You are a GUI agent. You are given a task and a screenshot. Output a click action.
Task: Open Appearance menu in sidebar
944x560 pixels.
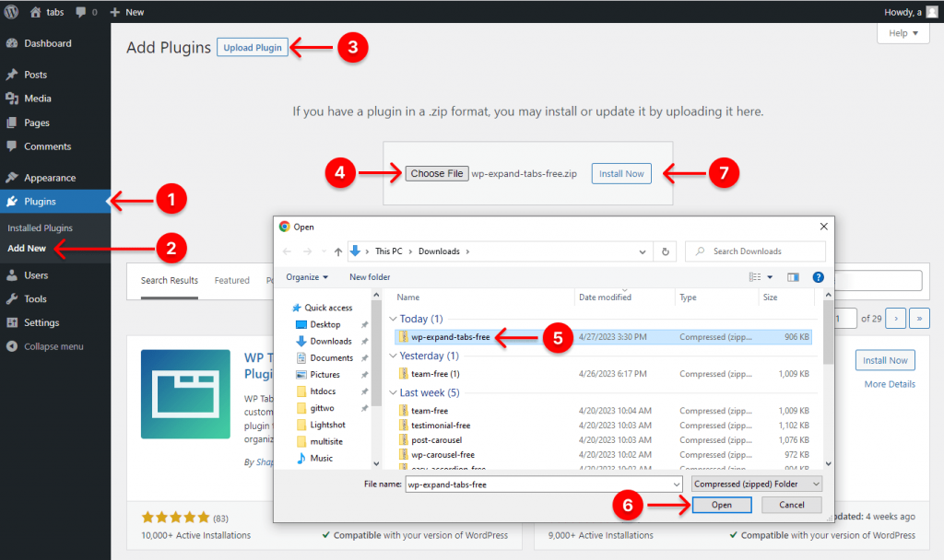(x=50, y=178)
